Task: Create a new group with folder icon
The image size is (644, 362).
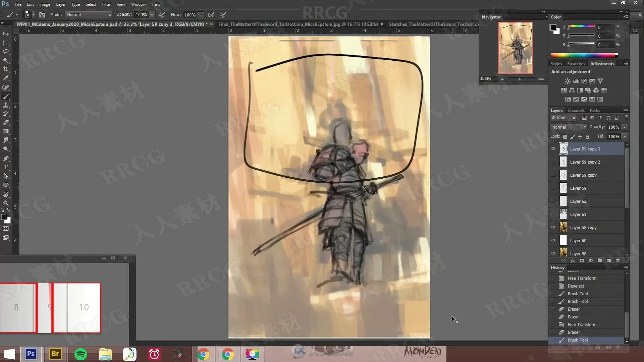Action: pyautogui.click(x=600, y=261)
